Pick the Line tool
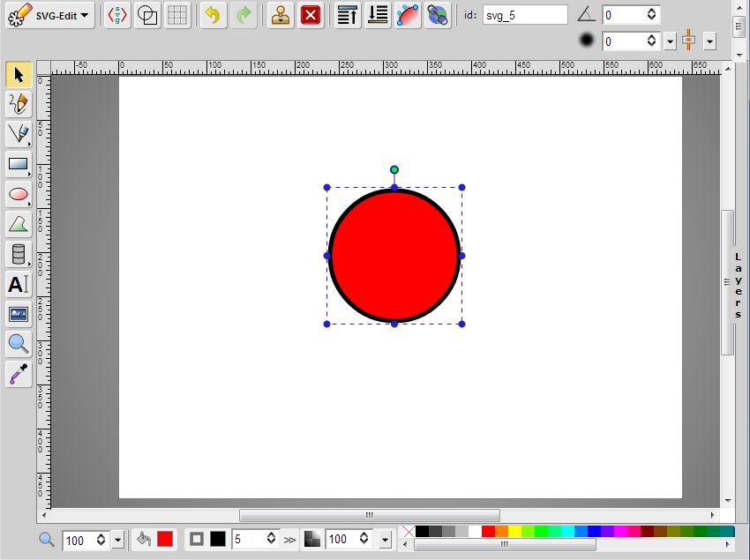Image resolution: width=750 pixels, height=560 pixels. tap(19, 134)
